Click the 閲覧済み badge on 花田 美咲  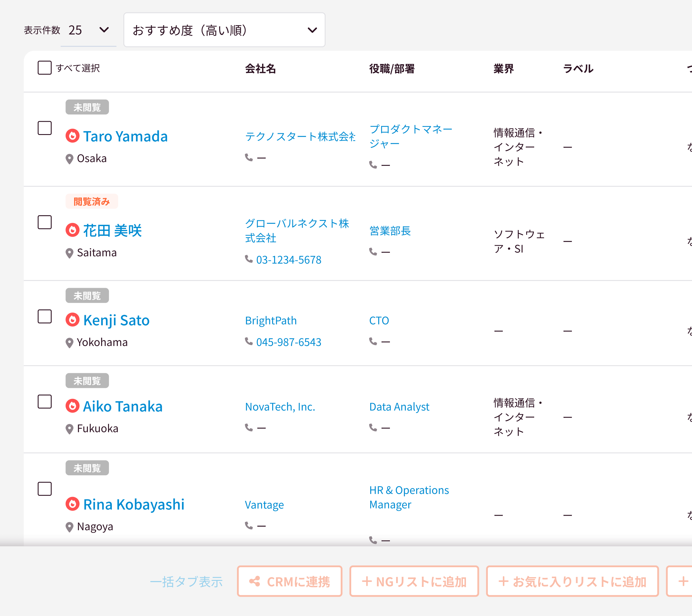(92, 202)
